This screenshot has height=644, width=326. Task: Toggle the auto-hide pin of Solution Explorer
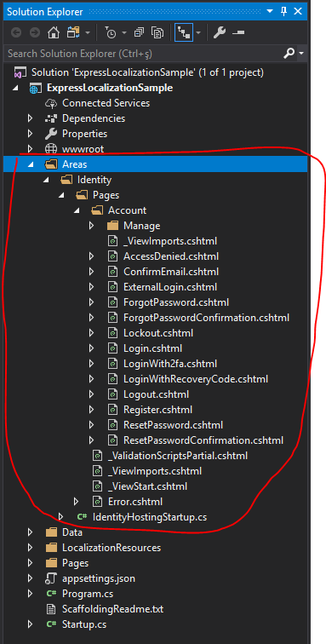coord(283,12)
